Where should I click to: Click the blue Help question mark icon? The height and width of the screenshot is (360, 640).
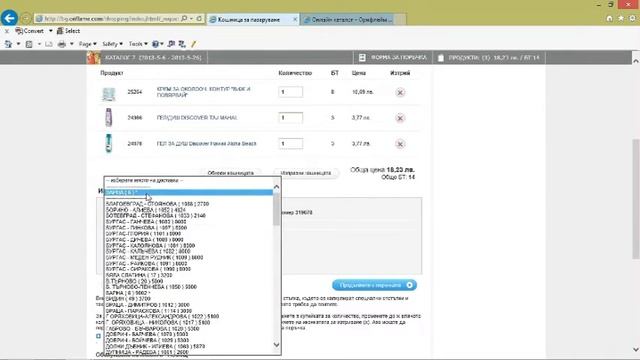pyautogui.click(x=155, y=44)
